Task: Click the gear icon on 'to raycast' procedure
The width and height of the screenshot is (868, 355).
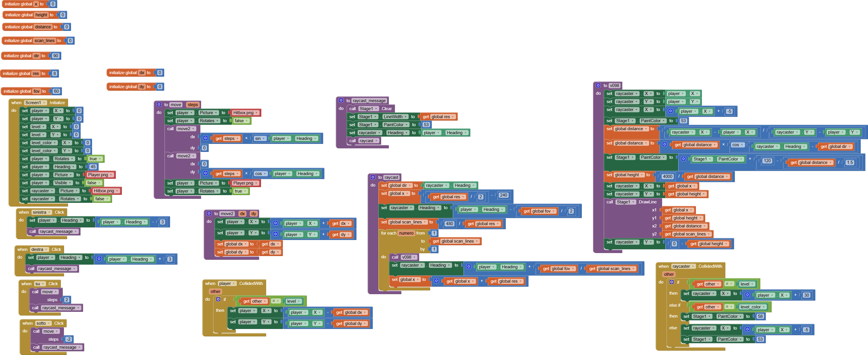Action: tap(373, 177)
